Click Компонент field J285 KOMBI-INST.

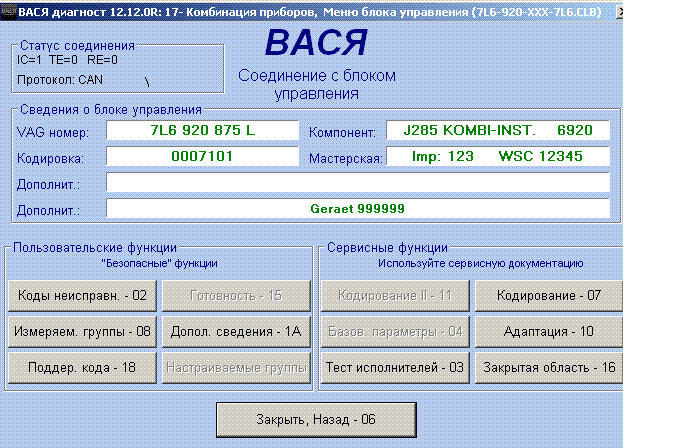click(x=498, y=130)
